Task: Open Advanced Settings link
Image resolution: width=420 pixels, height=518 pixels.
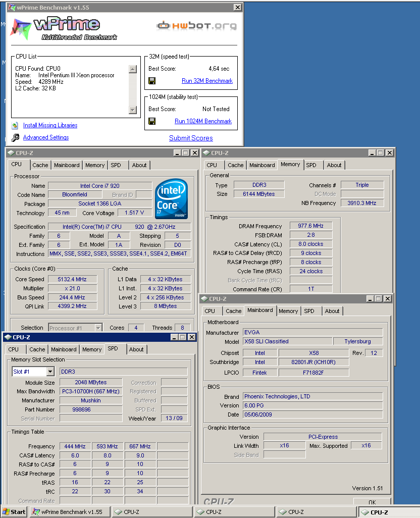Action: pyautogui.click(x=46, y=137)
